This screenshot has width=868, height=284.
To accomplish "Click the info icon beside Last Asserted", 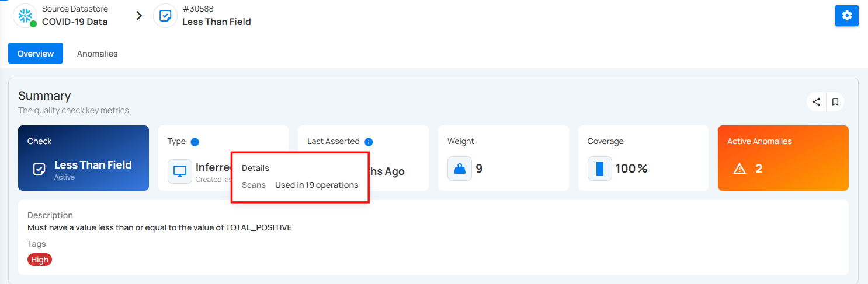I will click(x=369, y=142).
